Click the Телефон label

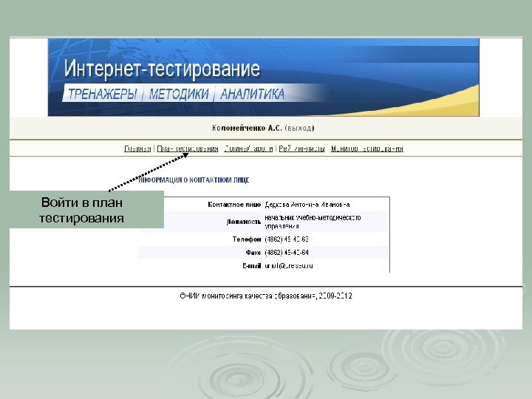(x=247, y=239)
